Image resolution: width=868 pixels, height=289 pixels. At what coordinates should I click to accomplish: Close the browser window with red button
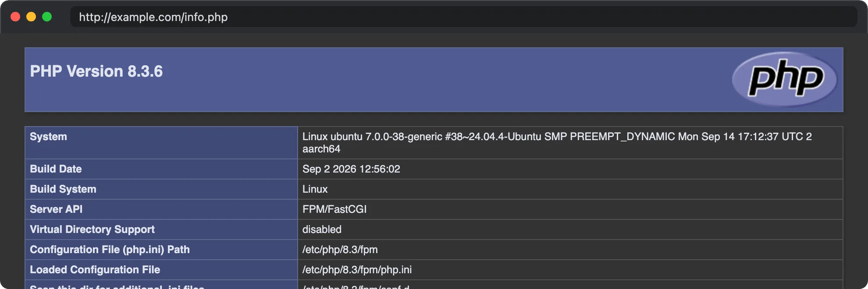(x=15, y=17)
